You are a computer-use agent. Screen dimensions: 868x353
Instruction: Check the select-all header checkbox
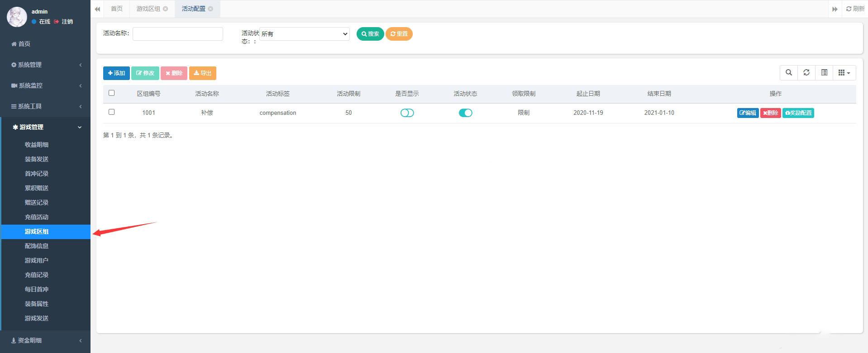tap(112, 93)
